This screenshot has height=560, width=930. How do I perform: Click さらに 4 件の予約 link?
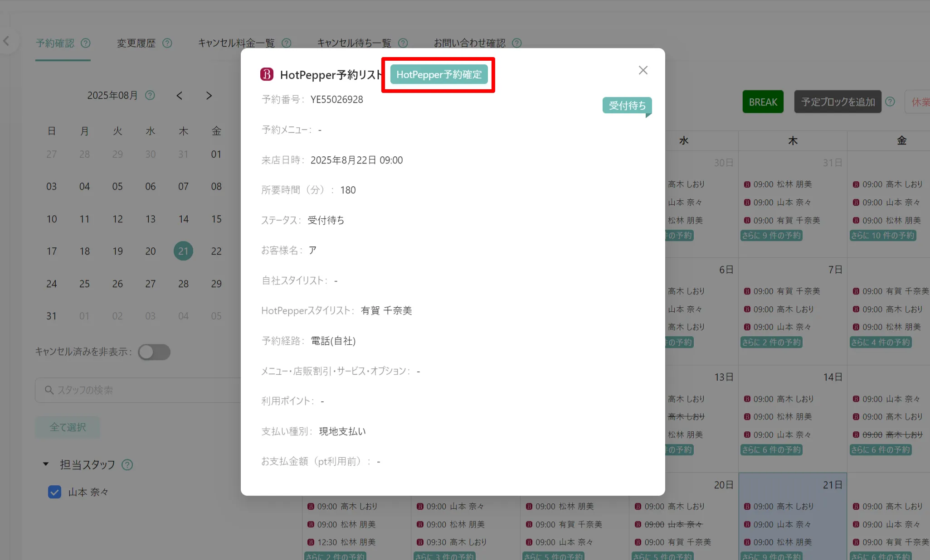pyautogui.click(x=880, y=343)
